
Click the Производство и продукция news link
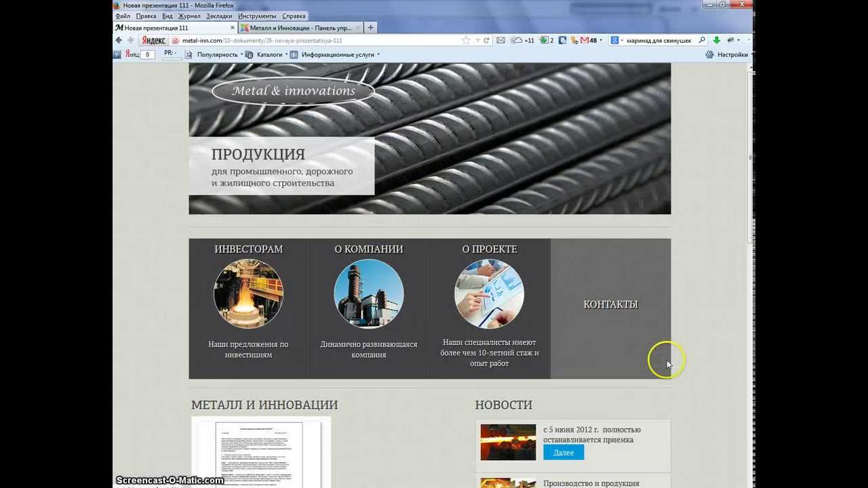pyautogui.click(x=591, y=483)
